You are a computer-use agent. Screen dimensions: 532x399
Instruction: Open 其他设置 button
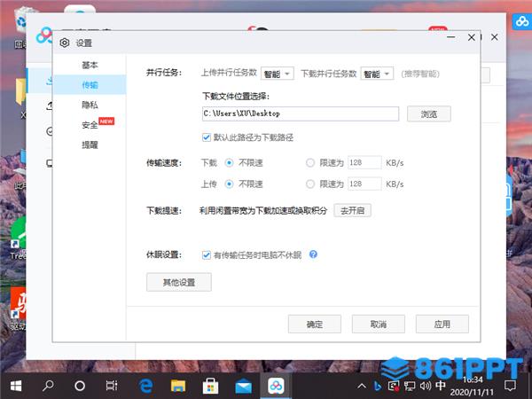pos(179,282)
